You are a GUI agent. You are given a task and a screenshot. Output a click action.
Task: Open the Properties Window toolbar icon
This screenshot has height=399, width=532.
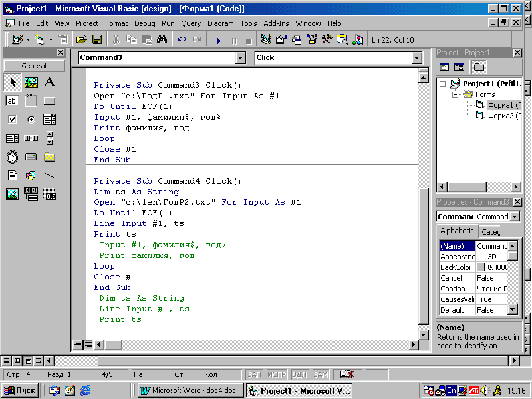point(281,40)
